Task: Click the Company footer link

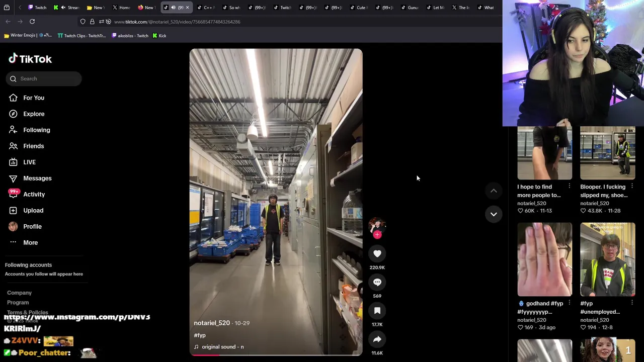Action: point(19,293)
